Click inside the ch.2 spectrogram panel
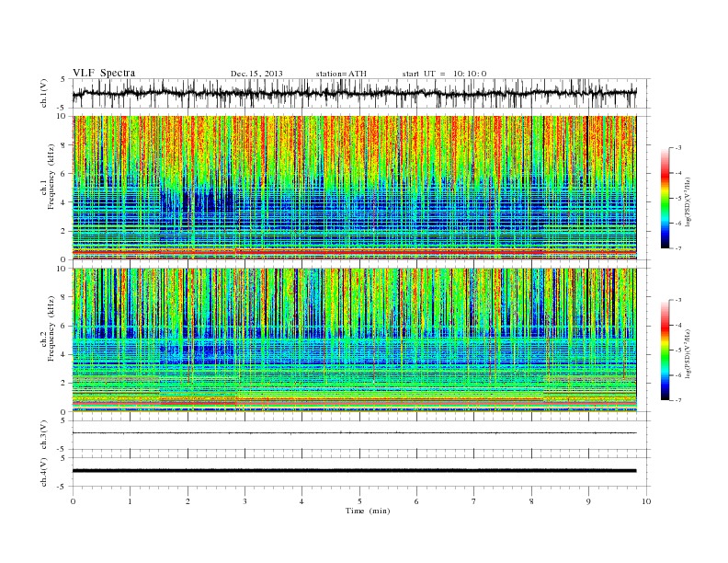728x563 pixels. [x=354, y=340]
